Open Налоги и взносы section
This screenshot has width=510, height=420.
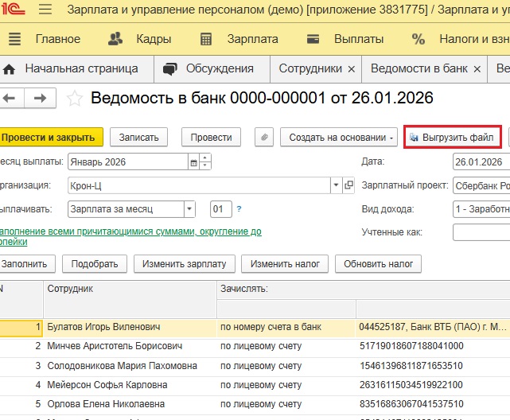coord(474,39)
